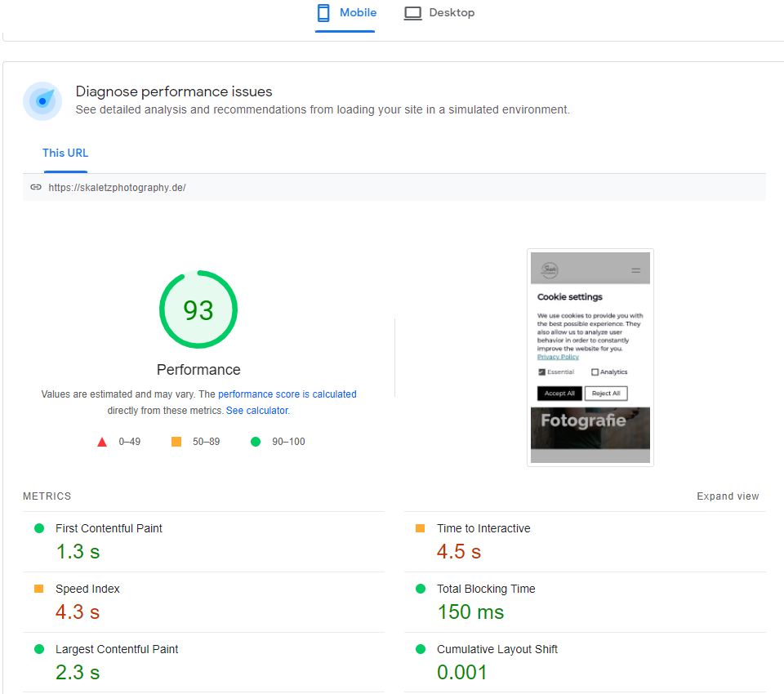Image resolution: width=784 pixels, height=694 pixels.
Task: Click Expand view in the metrics section
Action: coord(728,496)
